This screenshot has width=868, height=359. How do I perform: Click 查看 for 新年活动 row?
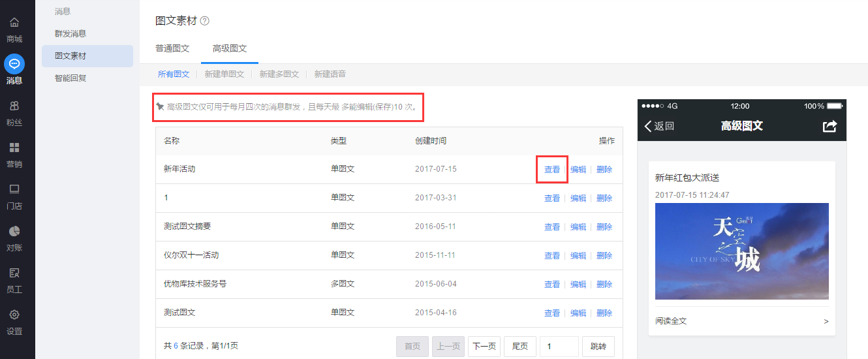pos(552,170)
